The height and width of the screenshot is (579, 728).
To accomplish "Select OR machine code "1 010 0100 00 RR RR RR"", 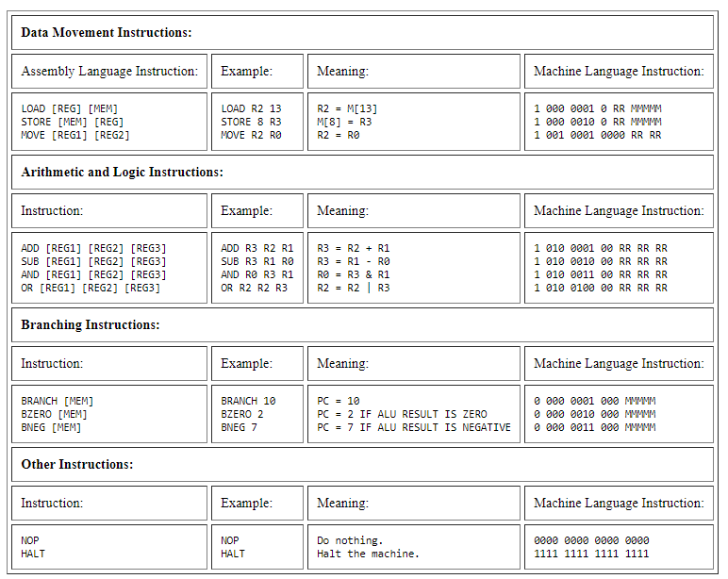I will pyautogui.click(x=601, y=289).
